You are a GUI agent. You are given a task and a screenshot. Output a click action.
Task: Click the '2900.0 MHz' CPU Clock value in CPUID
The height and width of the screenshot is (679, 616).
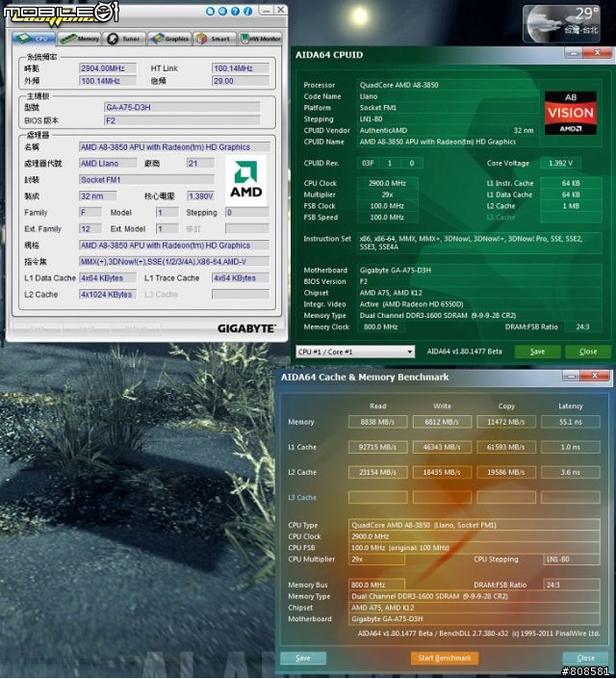click(387, 183)
